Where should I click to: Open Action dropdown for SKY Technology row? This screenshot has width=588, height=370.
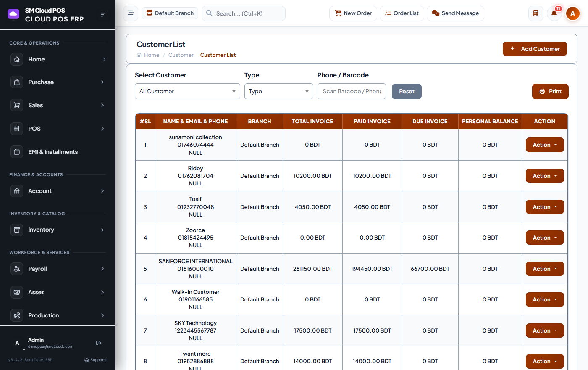click(545, 330)
